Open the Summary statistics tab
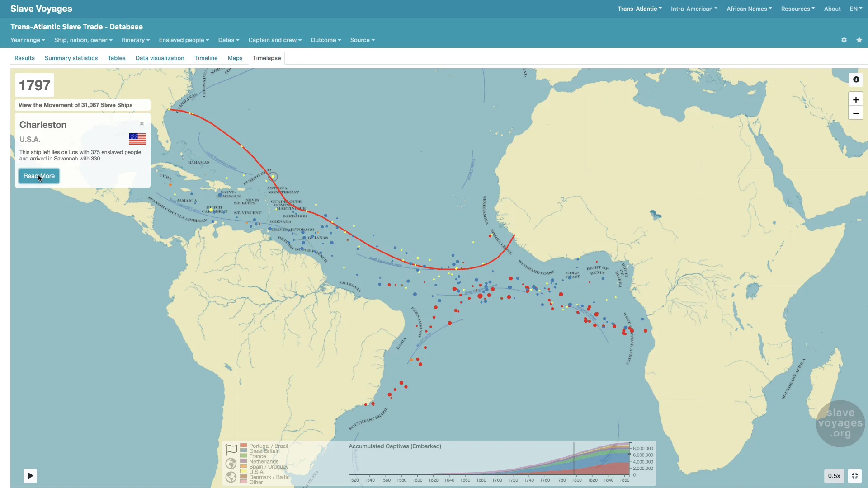 click(71, 58)
